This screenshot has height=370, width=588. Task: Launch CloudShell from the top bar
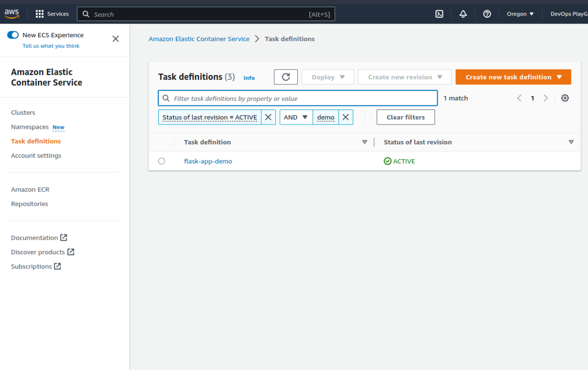click(440, 14)
